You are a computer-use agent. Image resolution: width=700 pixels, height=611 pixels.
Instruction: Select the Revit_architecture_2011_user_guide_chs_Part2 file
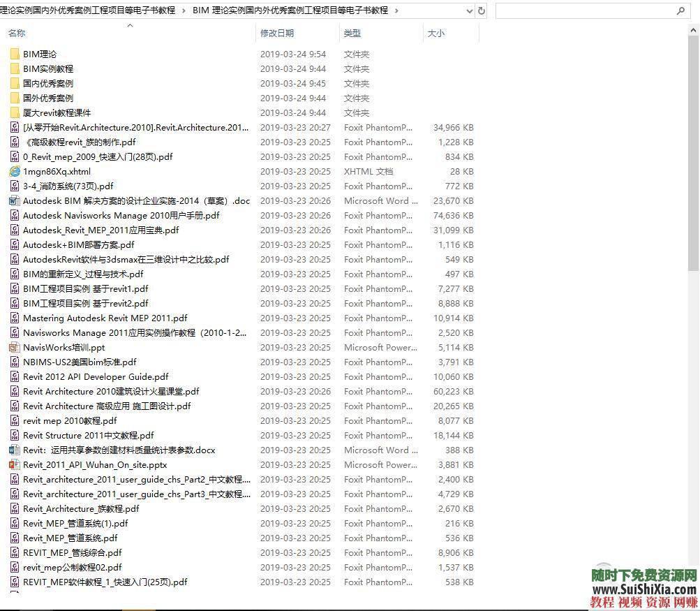click(137, 480)
